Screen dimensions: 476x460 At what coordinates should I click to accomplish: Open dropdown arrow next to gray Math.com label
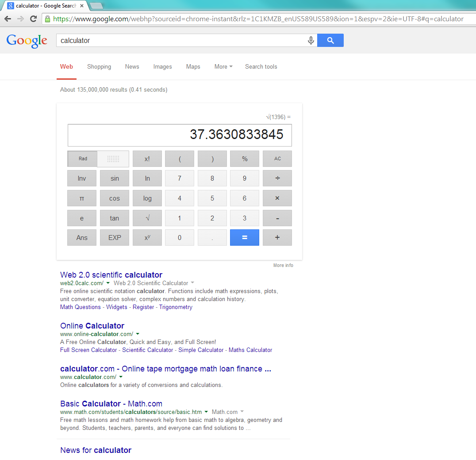pos(242,412)
